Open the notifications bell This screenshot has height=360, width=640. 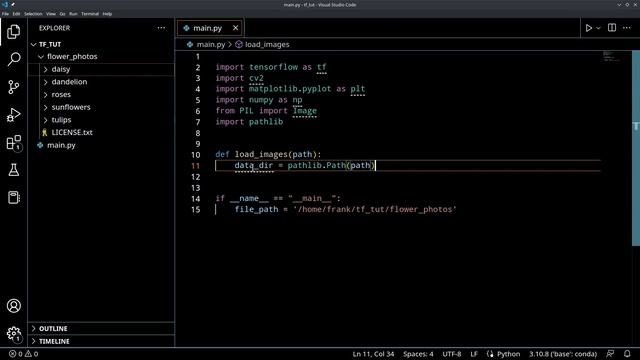coord(627,354)
